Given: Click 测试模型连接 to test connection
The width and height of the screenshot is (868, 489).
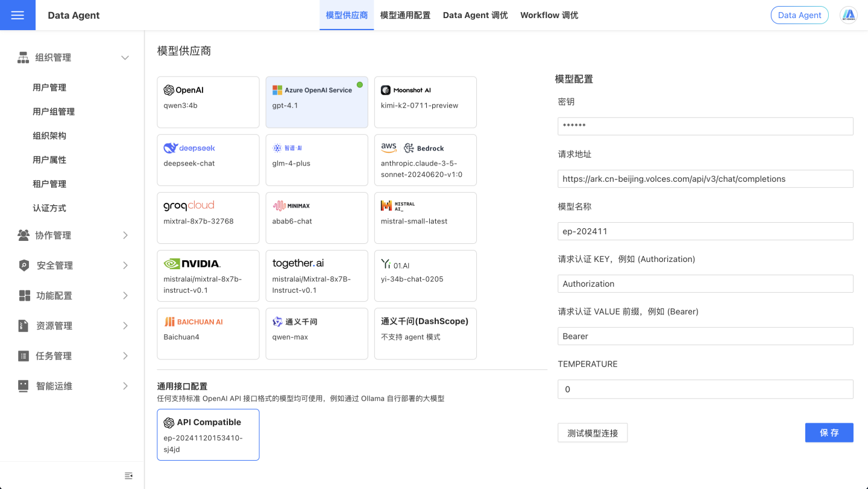Looking at the screenshot, I should pyautogui.click(x=593, y=432).
